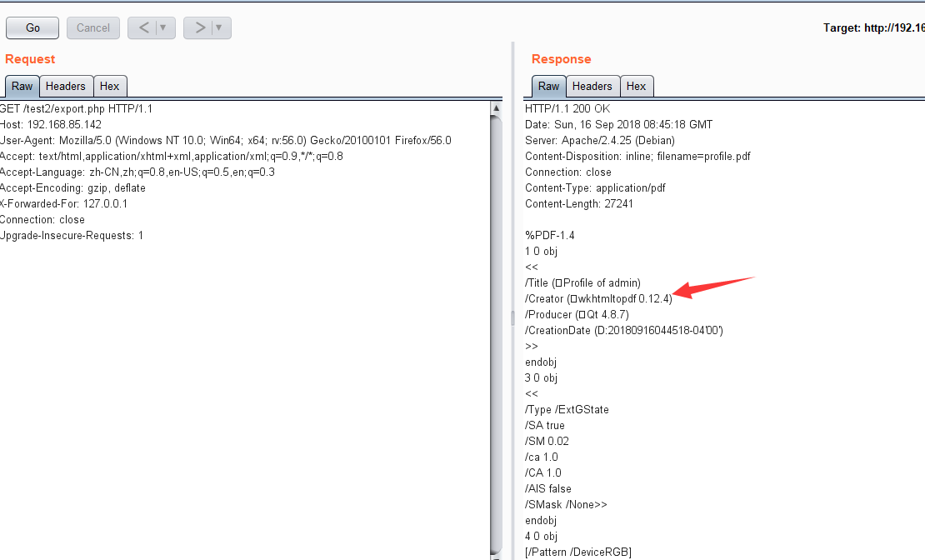Viewport: 925px width, 560px height.
Task: Click the %PDF-1.4 line
Action: pos(550,236)
